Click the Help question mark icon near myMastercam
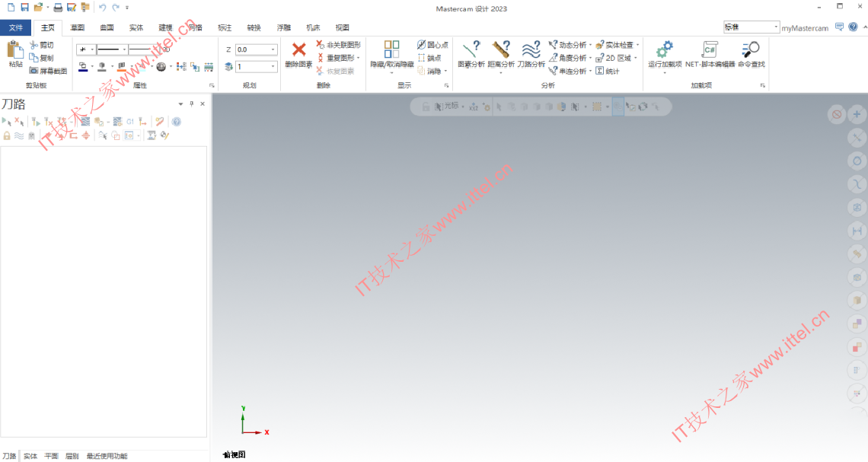868x462 pixels. pos(853,27)
